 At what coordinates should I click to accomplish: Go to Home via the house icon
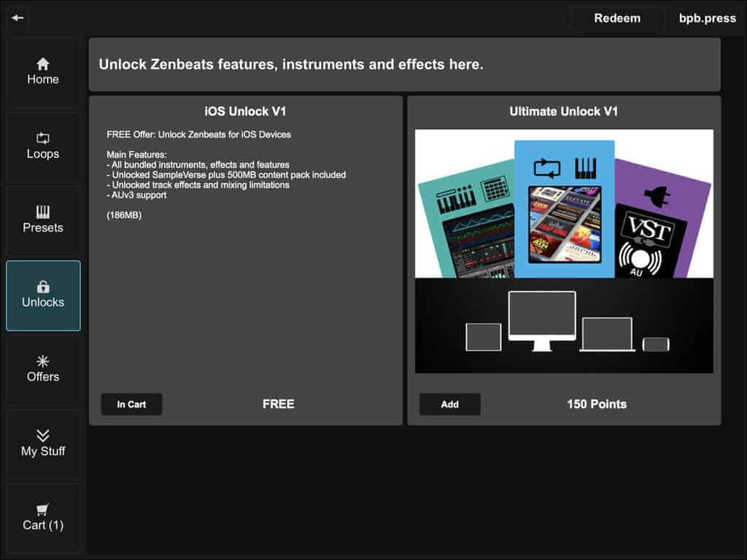click(x=43, y=64)
